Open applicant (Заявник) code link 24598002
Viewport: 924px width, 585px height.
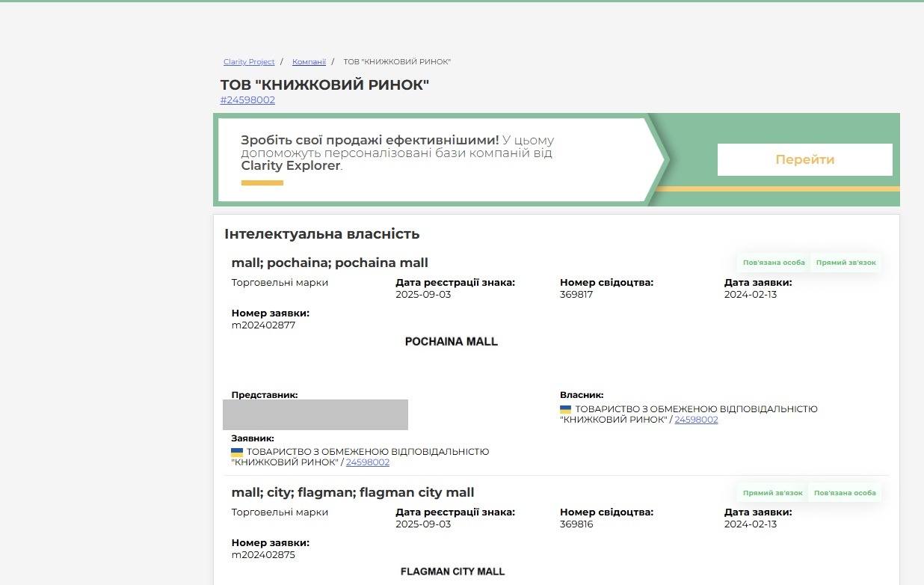coord(368,462)
